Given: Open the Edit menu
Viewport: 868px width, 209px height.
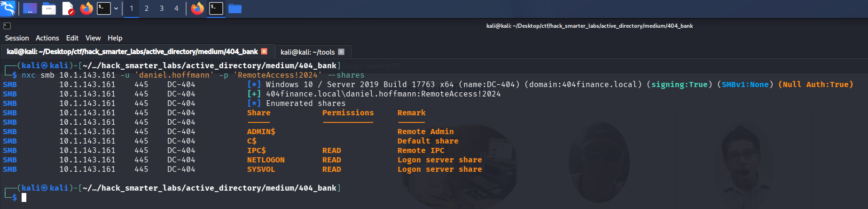Looking at the screenshot, I should pyautogui.click(x=72, y=38).
